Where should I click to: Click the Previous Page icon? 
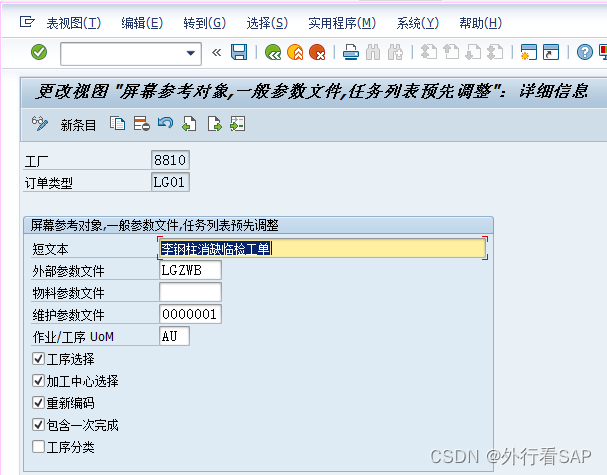[451, 52]
